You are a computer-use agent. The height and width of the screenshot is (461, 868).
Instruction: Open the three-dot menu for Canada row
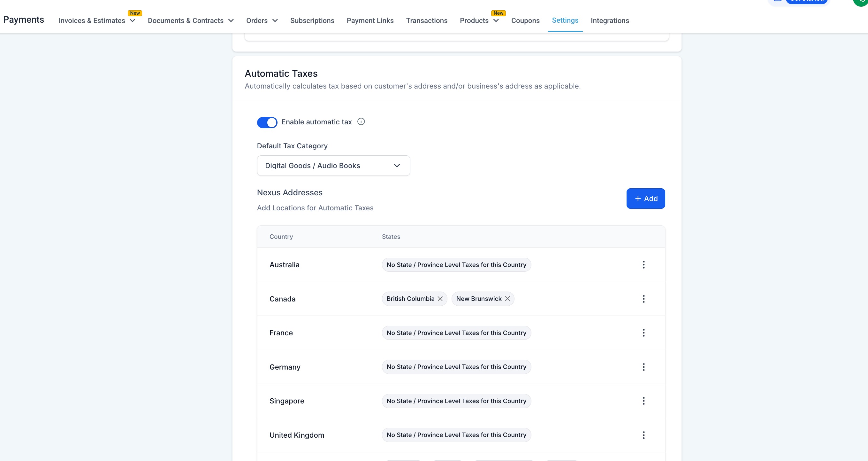[643, 299]
